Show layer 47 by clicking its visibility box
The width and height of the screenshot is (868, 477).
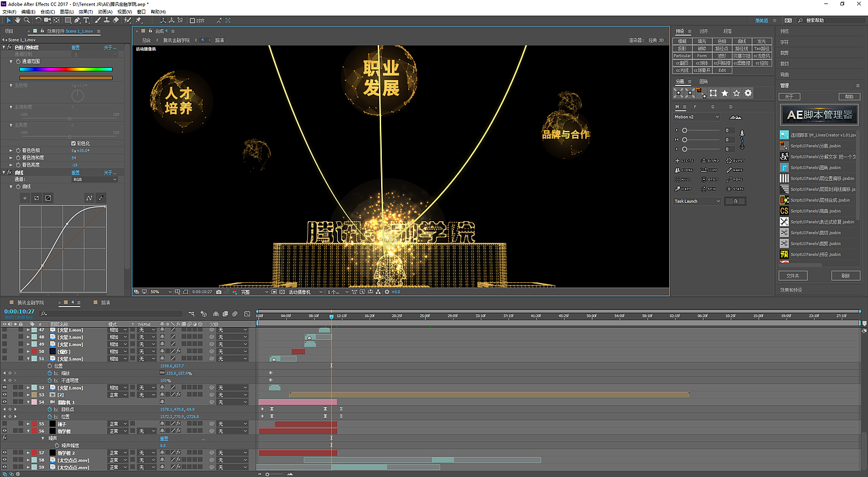click(x=4, y=330)
